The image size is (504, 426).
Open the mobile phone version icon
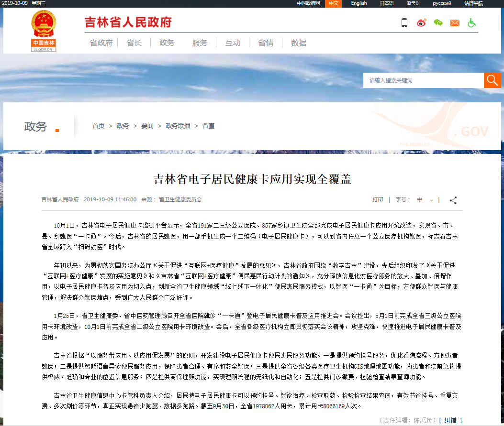click(404, 22)
